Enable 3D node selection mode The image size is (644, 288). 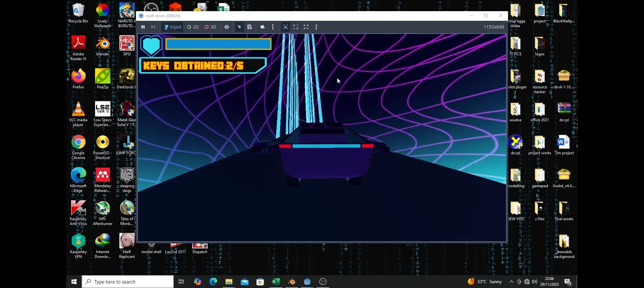pos(211,27)
